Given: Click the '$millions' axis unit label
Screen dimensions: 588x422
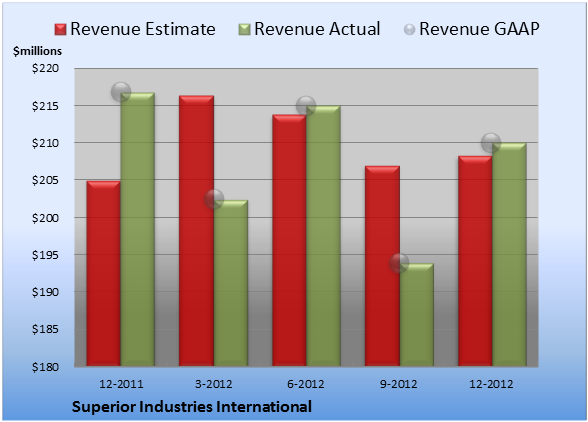Looking at the screenshot, I should tap(37, 51).
